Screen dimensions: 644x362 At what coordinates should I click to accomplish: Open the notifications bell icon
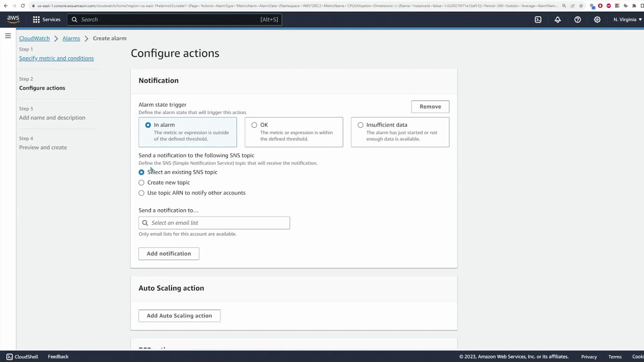[557, 19]
